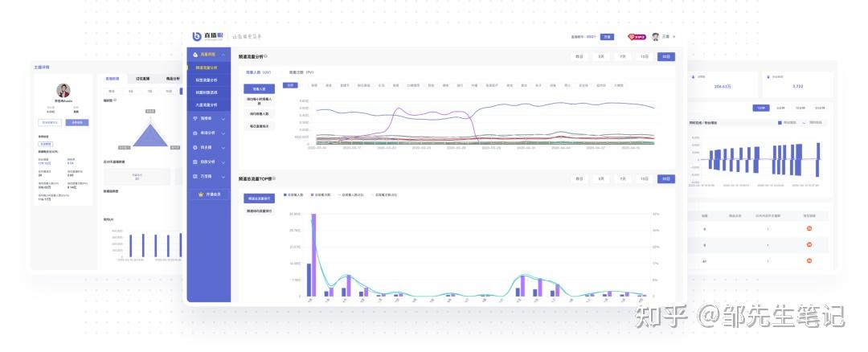Open 大盘流量分析 in sidebar
The width and height of the screenshot is (868, 352).
(x=207, y=104)
